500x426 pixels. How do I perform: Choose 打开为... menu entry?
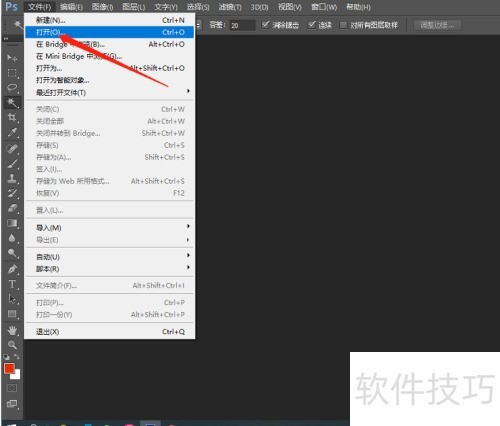109,68
